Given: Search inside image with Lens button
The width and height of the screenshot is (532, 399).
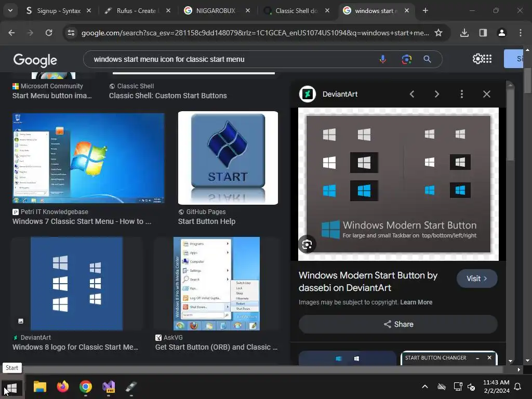Looking at the screenshot, I should [307, 244].
